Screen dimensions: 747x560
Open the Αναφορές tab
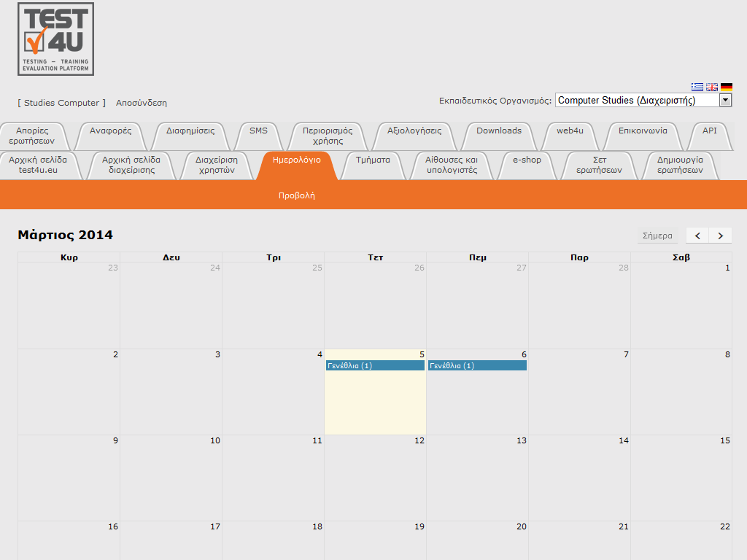(111, 136)
